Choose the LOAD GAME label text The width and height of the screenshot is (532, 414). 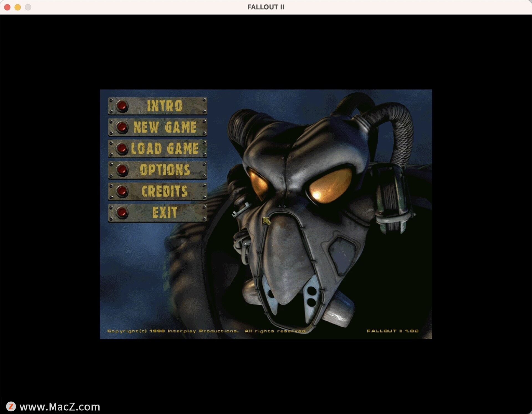click(165, 149)
